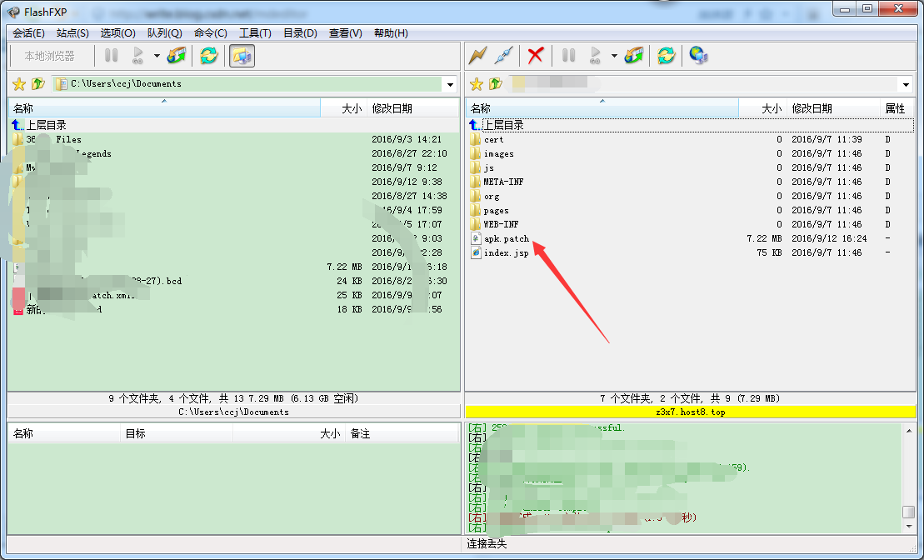Open the dropdown arrow next to left go icon
This screenshot has width=924, height=560.
tap(157, 56)
